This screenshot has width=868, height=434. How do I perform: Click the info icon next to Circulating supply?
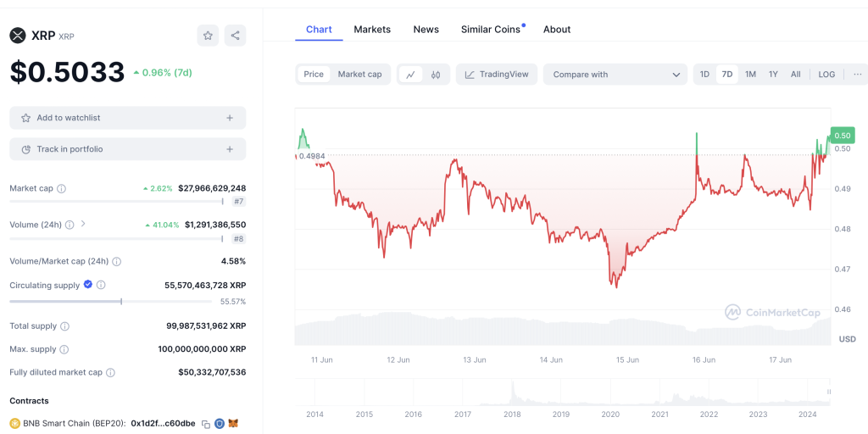coord(101,285)
